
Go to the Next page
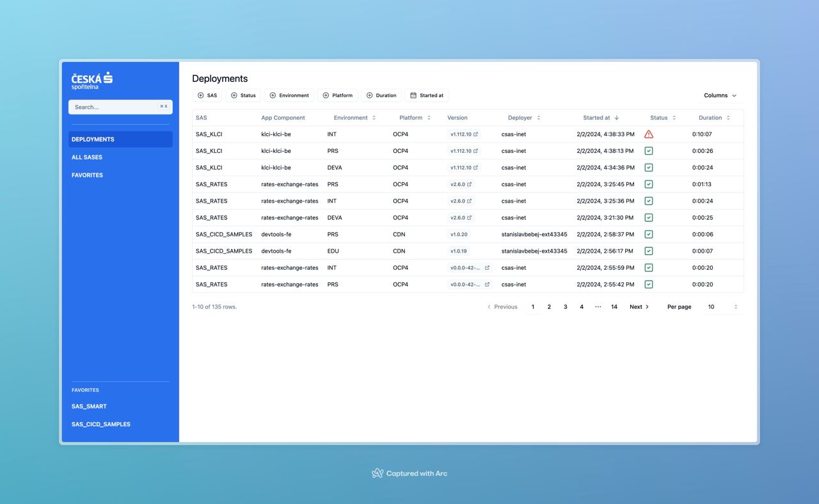[639, 307]
